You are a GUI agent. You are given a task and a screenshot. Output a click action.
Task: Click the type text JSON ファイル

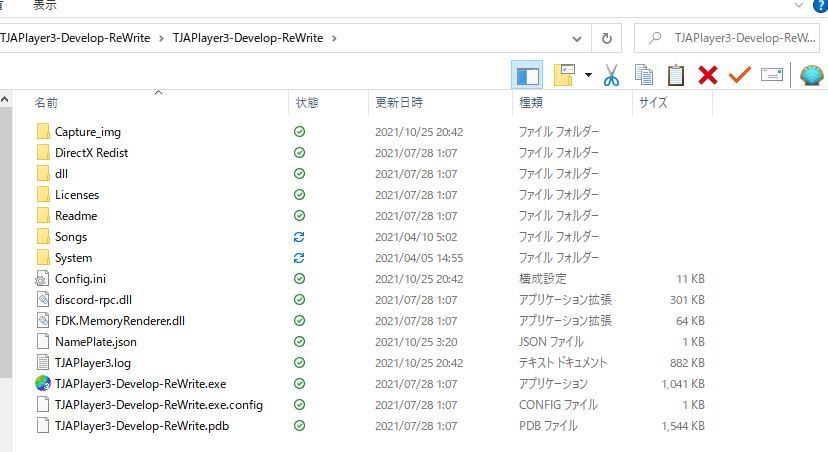click(551, 342)
